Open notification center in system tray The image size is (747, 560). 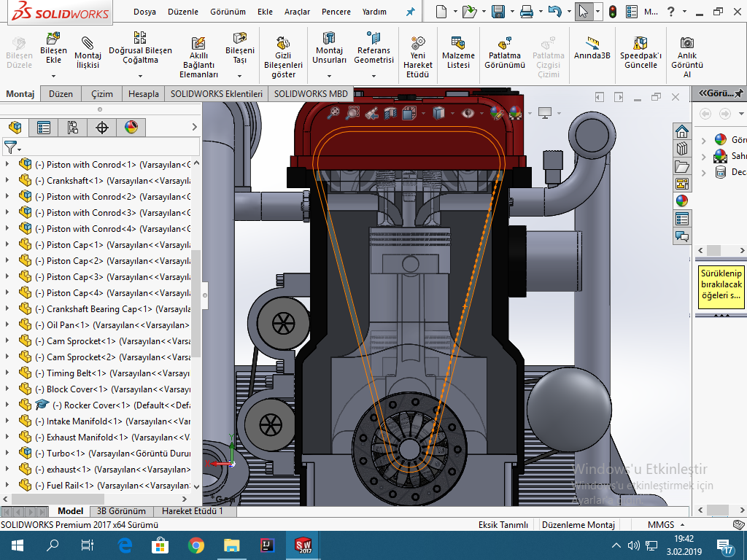[724, 545]
